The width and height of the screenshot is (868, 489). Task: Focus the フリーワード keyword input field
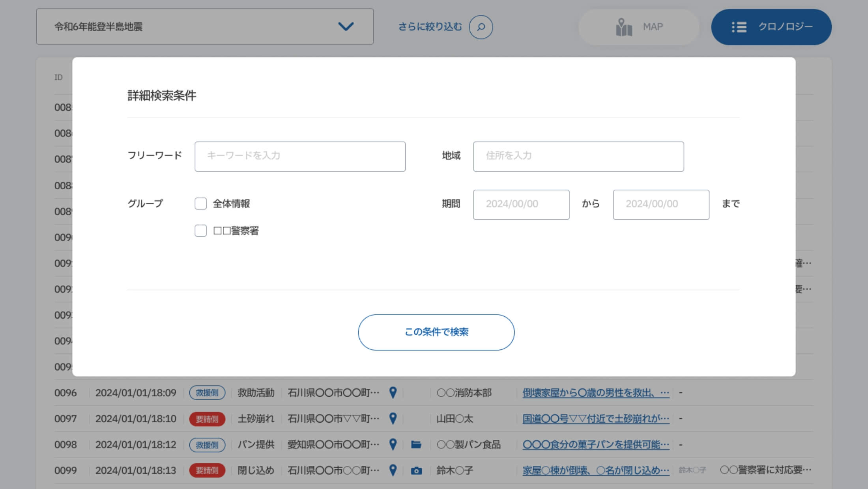coord(300,156)
